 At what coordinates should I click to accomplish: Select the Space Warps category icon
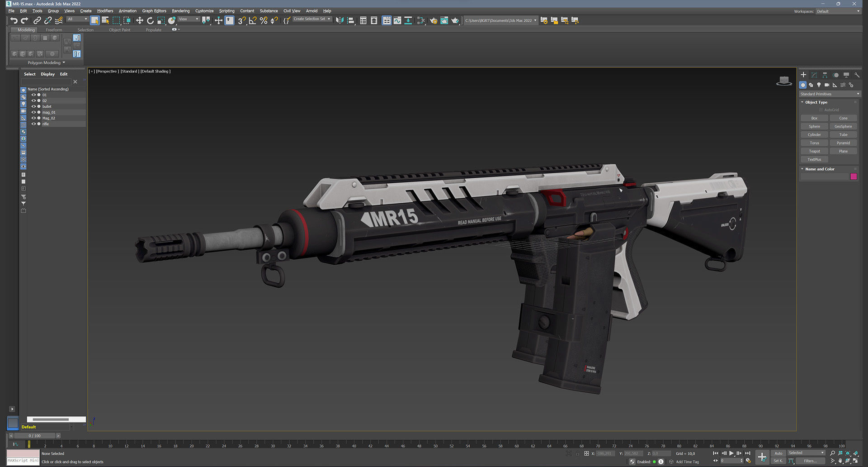[x=843, y=85]
